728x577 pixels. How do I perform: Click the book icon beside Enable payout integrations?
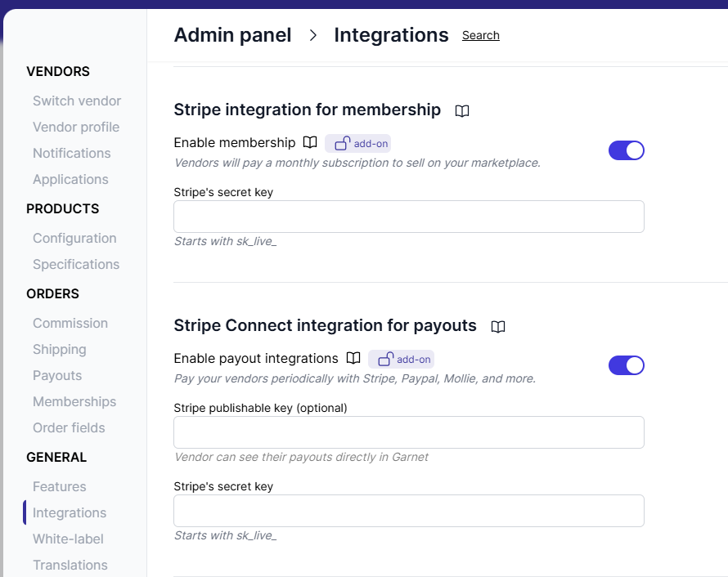click(x=353, y=358)
